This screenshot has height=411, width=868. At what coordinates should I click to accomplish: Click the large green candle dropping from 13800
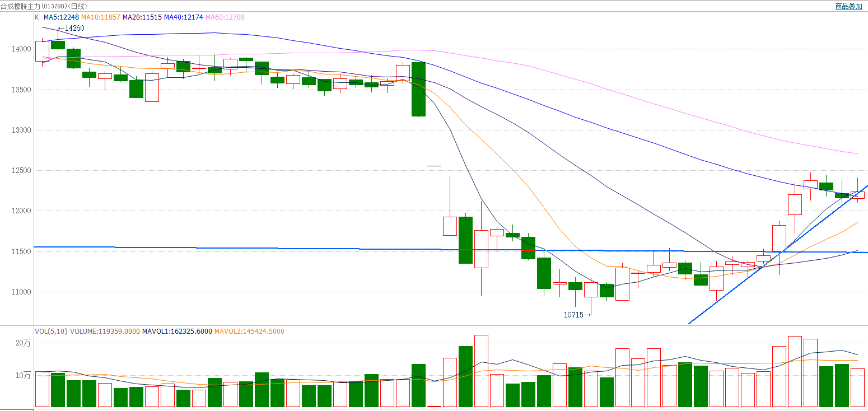point(418,89)
